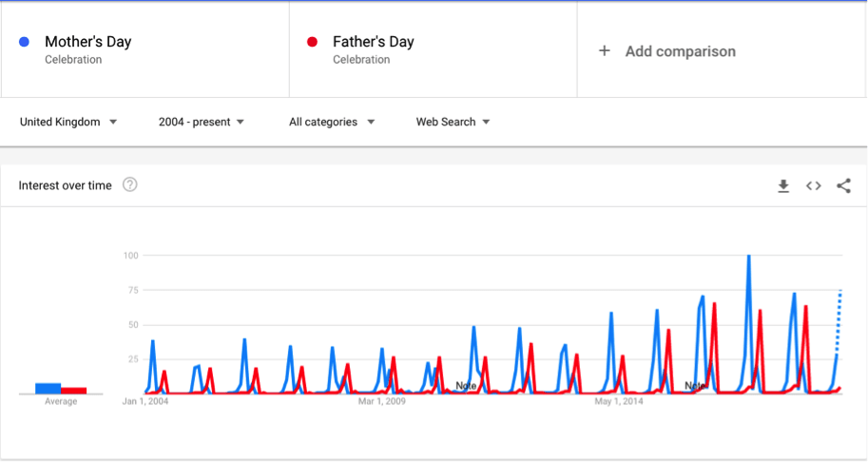
Task: Open the embed code icon
Action: point(813,186)
